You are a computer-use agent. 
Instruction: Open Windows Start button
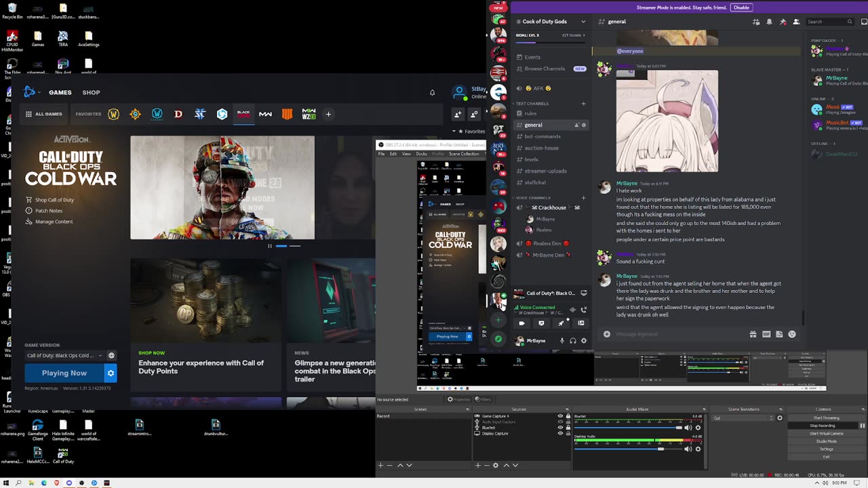(6, 483)
